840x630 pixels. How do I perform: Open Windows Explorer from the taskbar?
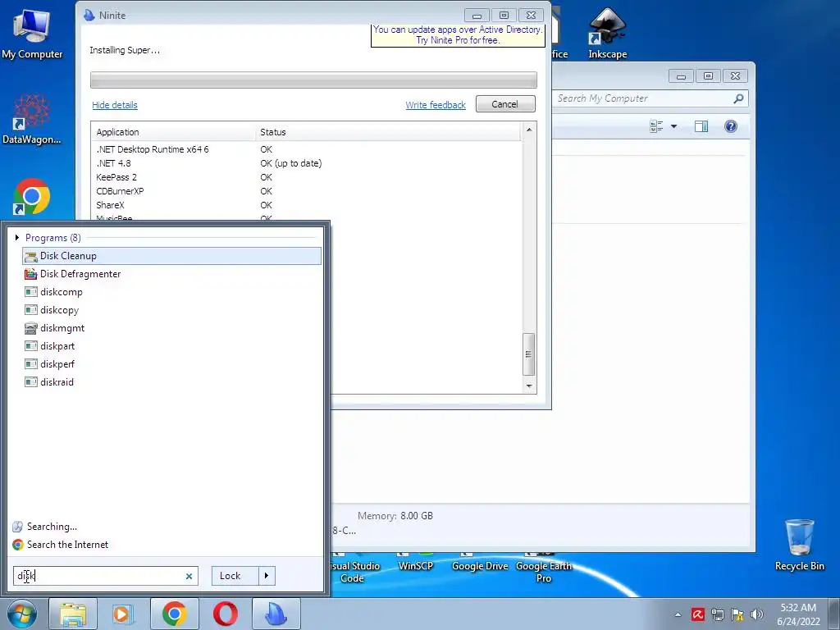73,614
